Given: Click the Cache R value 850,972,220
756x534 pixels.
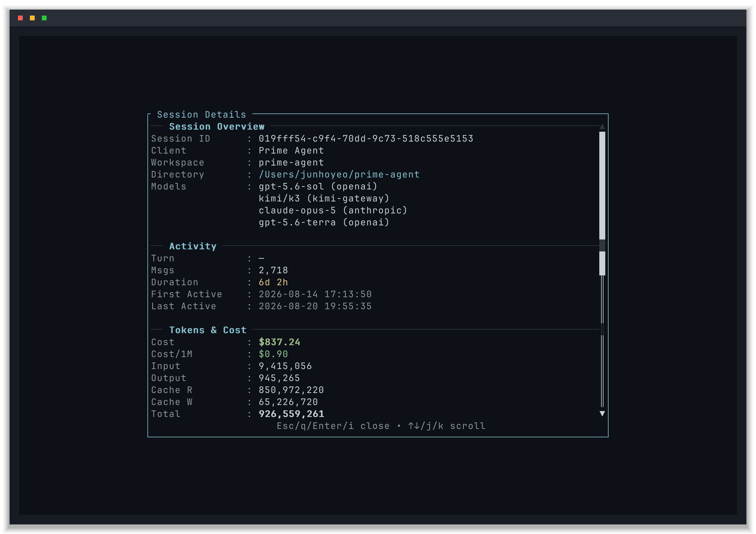Looking at the screenshot, I should [x=291, y=390].
